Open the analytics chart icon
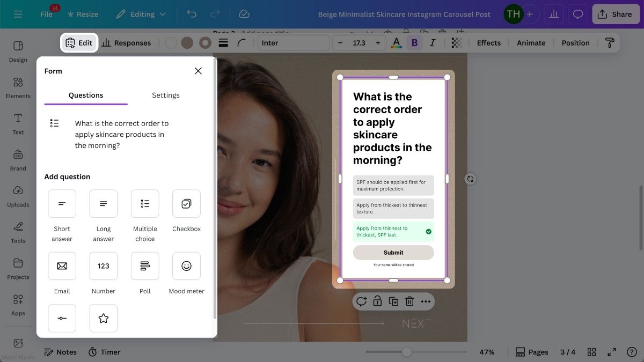The image size is (644, 362). pos(553,14)
